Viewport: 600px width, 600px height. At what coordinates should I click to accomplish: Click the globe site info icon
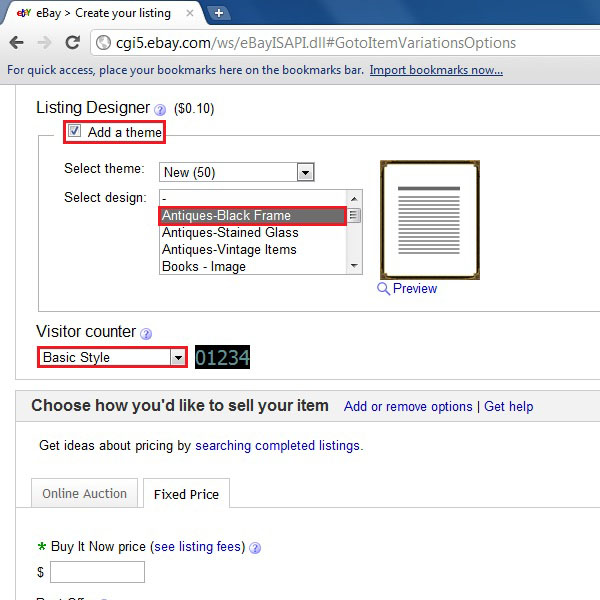click(x=103, y=42)
